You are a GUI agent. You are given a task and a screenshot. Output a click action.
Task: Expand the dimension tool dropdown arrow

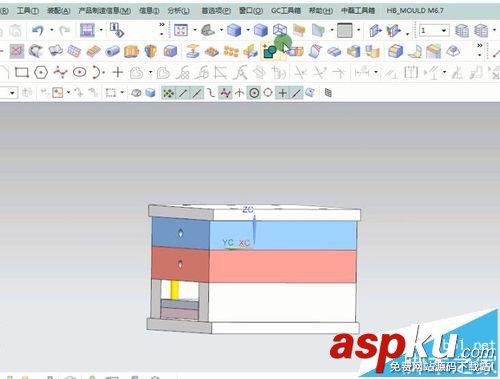376,72
